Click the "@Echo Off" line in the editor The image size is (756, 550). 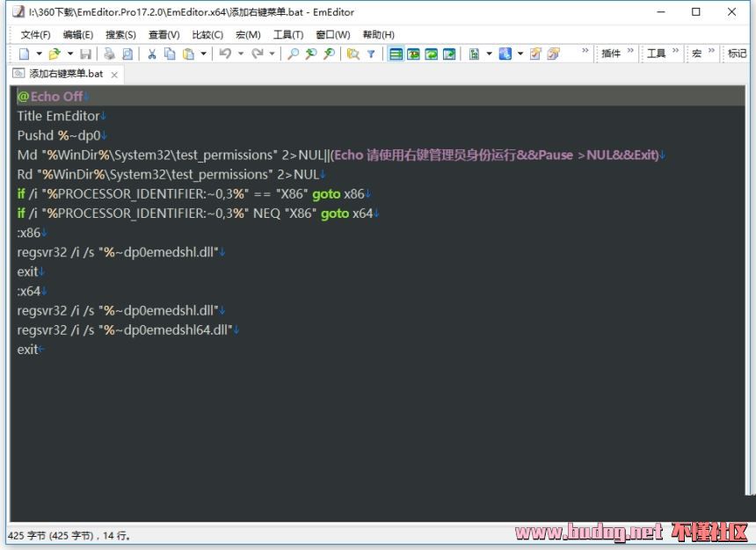pos(50,97)
